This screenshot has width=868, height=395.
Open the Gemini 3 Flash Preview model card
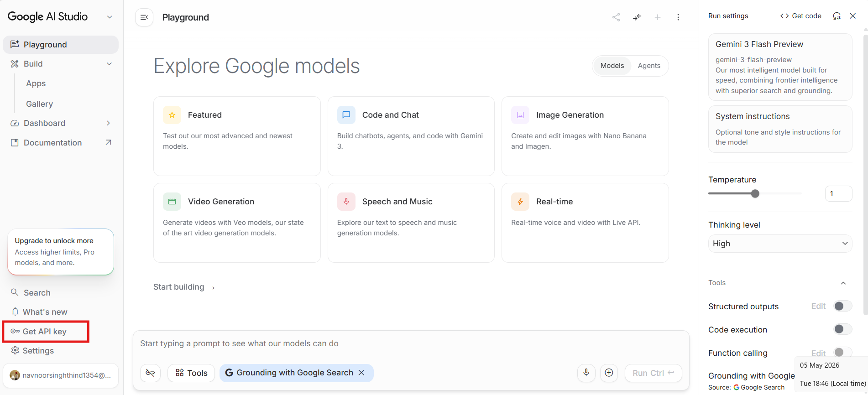[x=780, y=67]
